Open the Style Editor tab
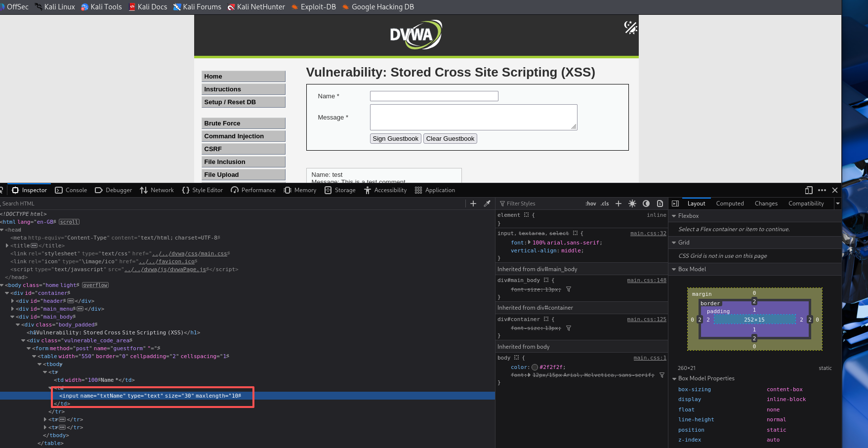This screenshot has height=448, width=868. point(203,190)
